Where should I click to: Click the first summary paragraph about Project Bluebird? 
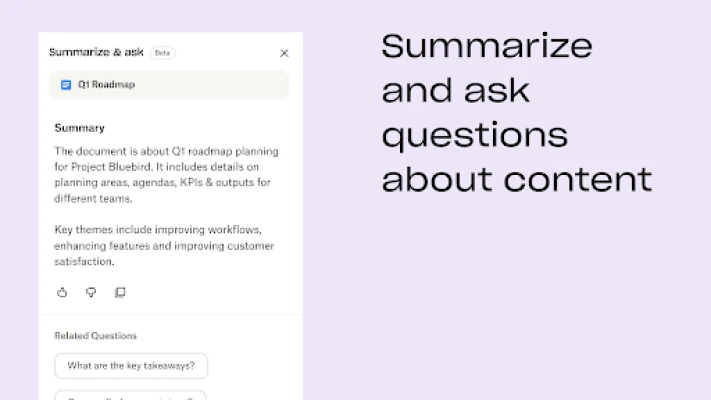[166, 175]
